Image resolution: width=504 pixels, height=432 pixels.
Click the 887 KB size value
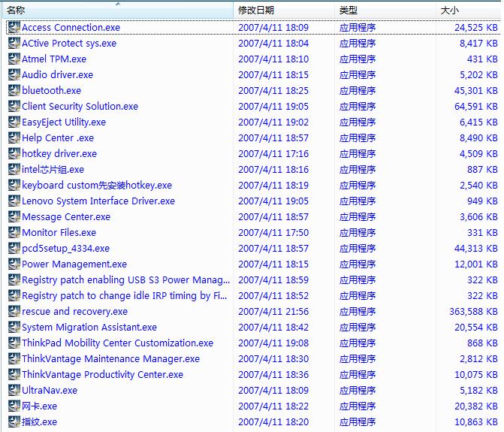482,169
